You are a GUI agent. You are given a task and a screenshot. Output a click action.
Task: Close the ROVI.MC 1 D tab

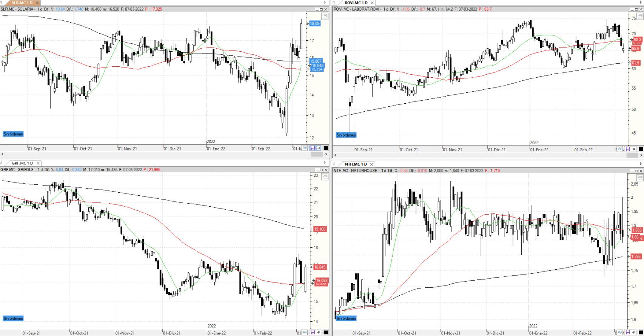pyautogui.click(x=372, y=3)
